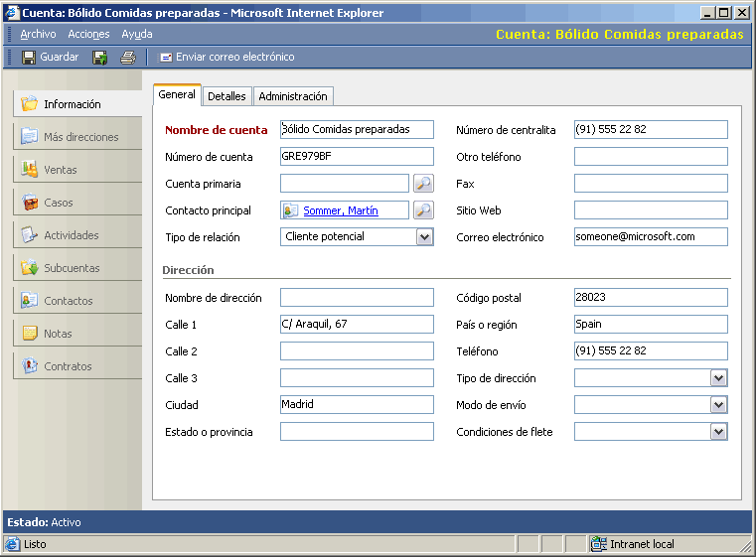
Task: Switch to the General tab
Action: (177, 94)
